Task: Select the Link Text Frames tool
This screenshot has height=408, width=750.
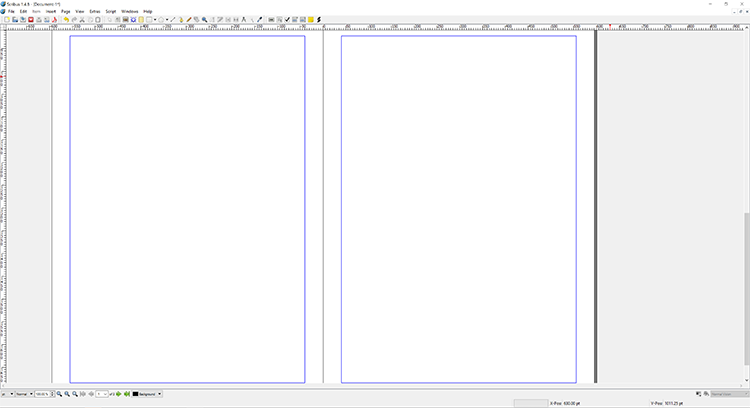Action: click(228, 20)
